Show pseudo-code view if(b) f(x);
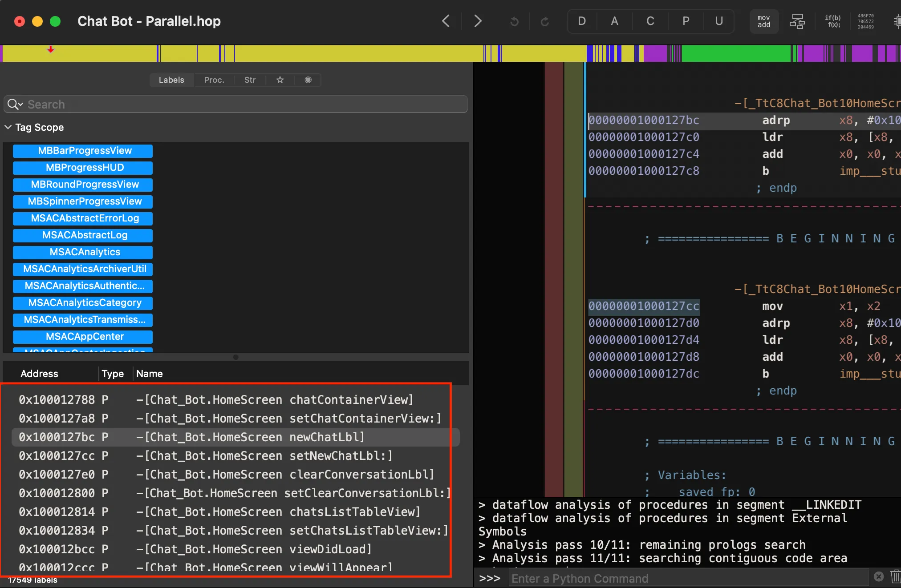This screenshot has width=901, height=588. (x=832, y=21)
